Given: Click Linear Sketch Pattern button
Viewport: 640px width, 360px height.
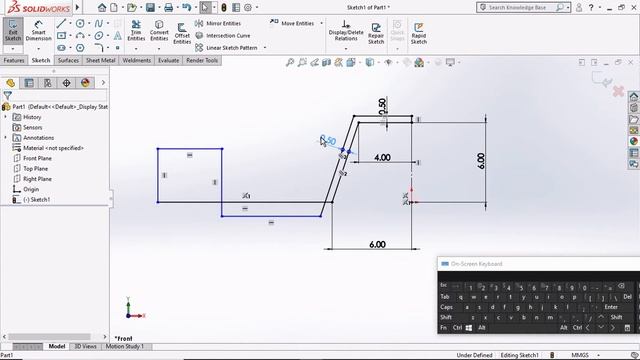Looking at the screenshot, I should coord(227,48).
